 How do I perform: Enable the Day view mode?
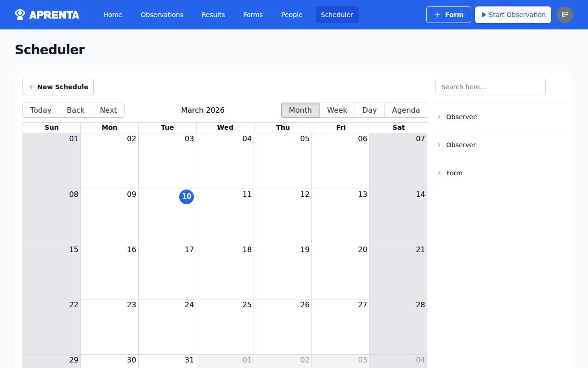[369, 110]
